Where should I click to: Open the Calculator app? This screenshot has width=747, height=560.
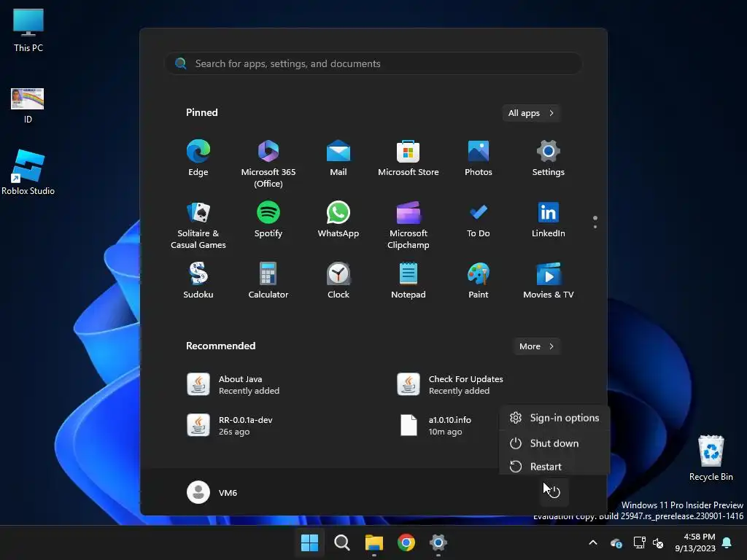[268, 281]
